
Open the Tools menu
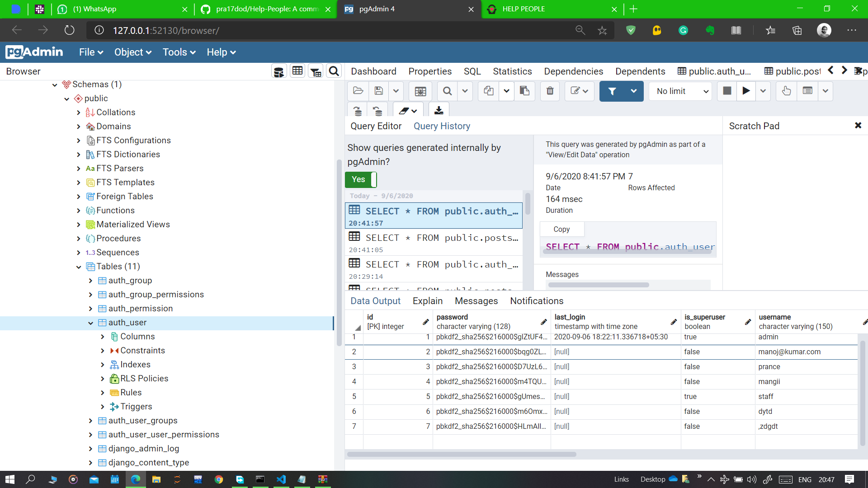(179, 52)
